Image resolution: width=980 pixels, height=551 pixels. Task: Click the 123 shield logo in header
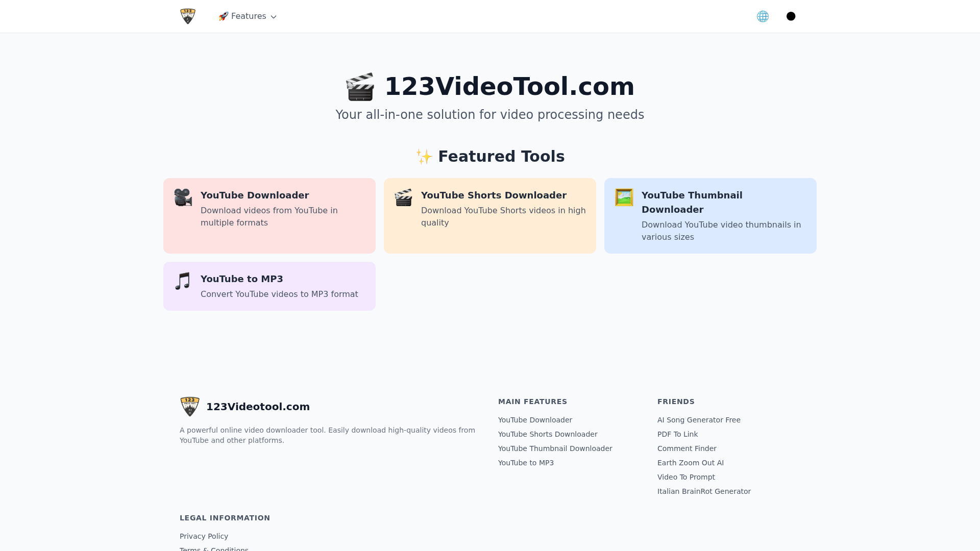pyautogui.click(x=188, y=16)
